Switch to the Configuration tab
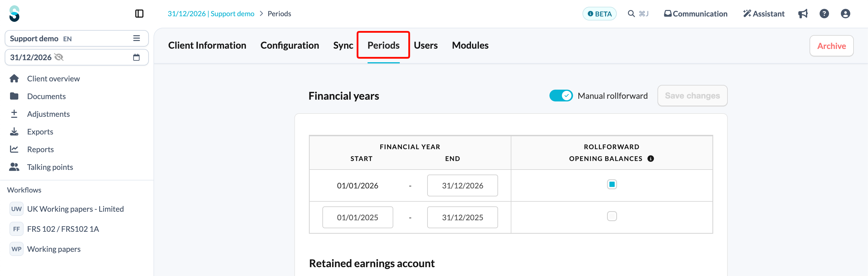Image resolution: width=868 pixels, height=276 pixels. [x=289, y=45]
